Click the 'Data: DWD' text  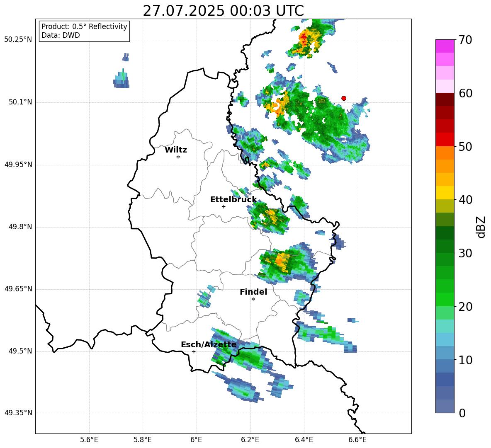[x=61, y=35]
